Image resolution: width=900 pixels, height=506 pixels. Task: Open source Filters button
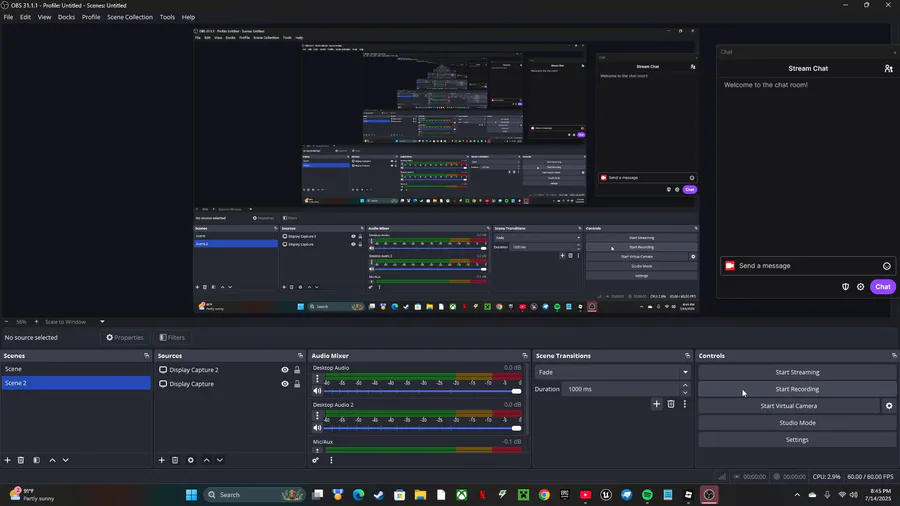(x=172, y=337)
